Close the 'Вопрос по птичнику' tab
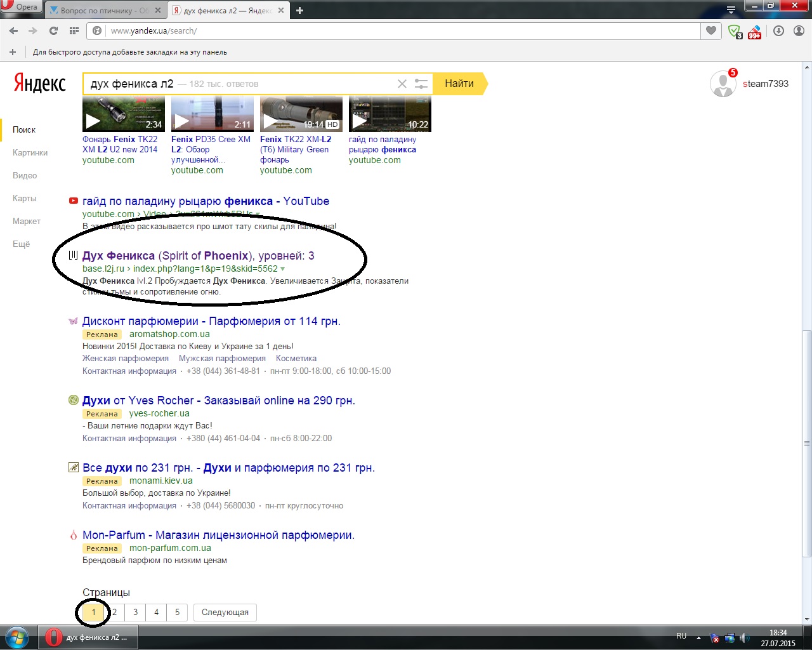 (x=157, y=11)
